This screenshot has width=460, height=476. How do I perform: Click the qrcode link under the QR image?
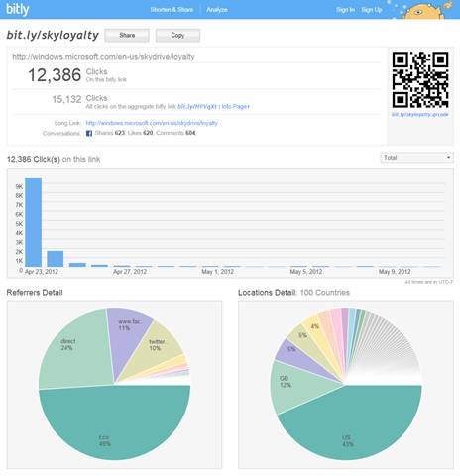(420, 114)
